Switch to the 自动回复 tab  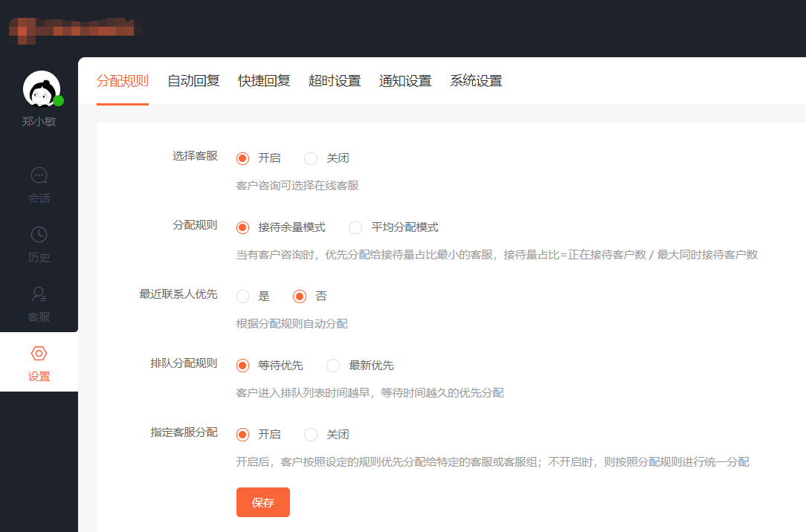[193, 81]
